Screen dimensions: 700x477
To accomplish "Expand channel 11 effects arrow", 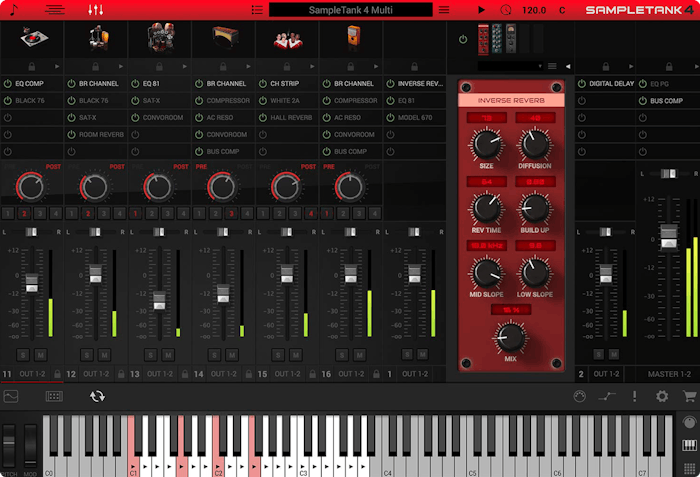I will point(57,67).
